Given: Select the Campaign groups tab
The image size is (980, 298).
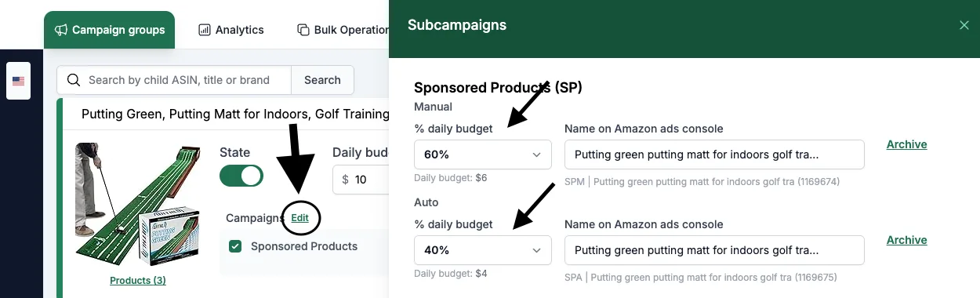Looking at the screenshot, I should tap(110, 30).
